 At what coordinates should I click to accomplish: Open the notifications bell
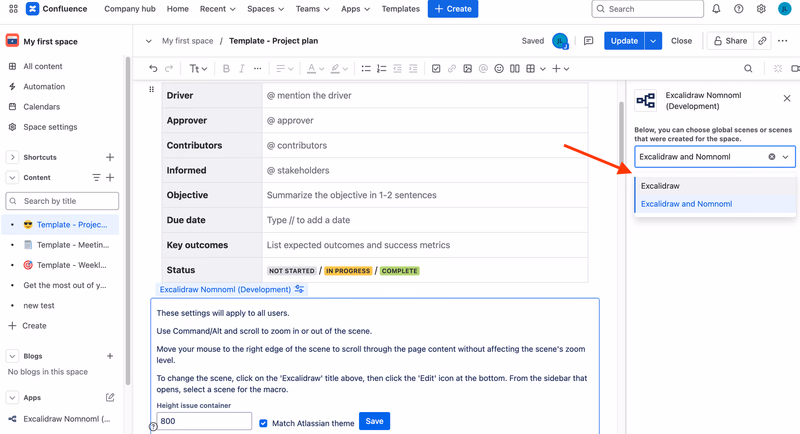coord(716,9)
